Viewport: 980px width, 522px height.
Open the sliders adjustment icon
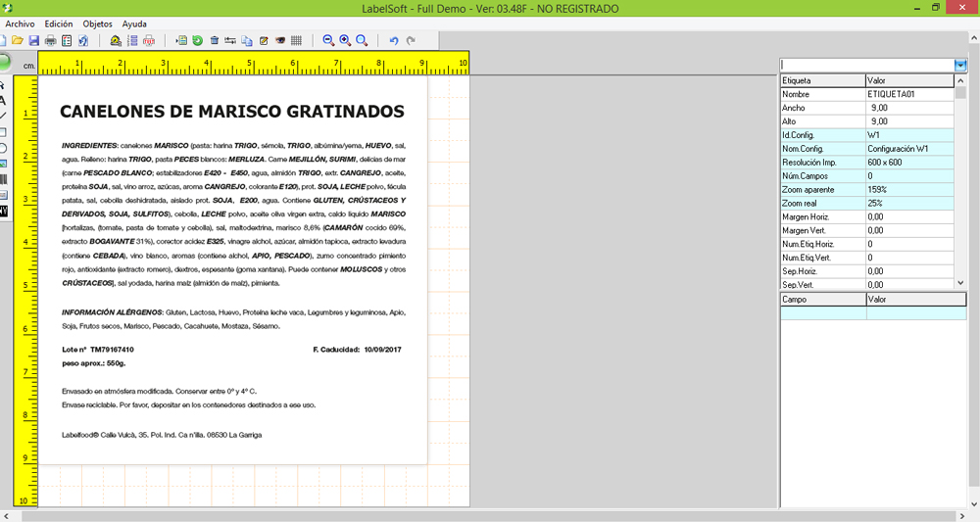click(230, 40)
